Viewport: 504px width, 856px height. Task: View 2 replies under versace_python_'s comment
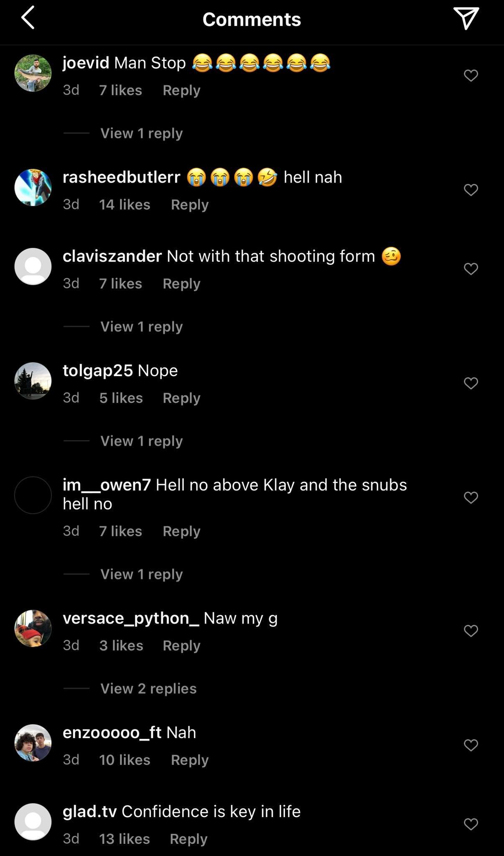(x=148, y=688)
